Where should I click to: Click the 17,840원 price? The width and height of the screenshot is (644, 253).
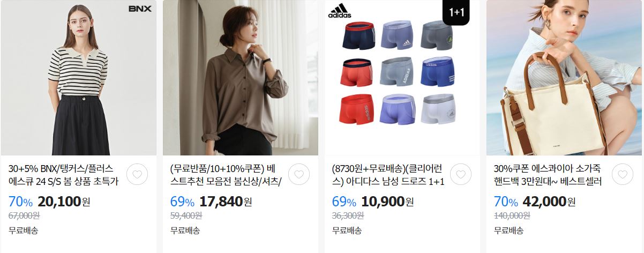[x=226, y=202]
